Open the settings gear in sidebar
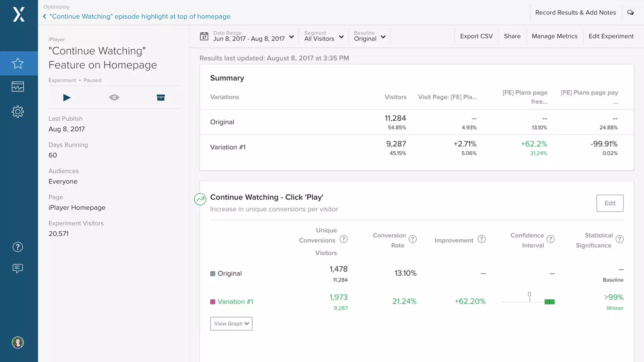The image size is (644, 362). [x=18, y=112]
